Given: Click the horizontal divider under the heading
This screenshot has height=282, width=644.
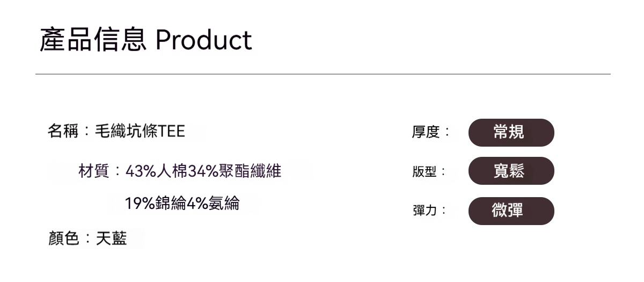Looking at the screenshot, I should click(322, 74).
